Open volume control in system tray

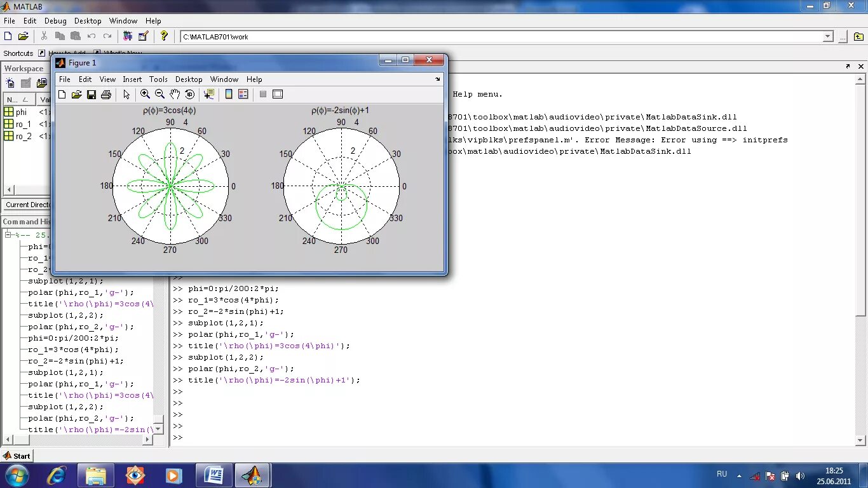[801, 475]
